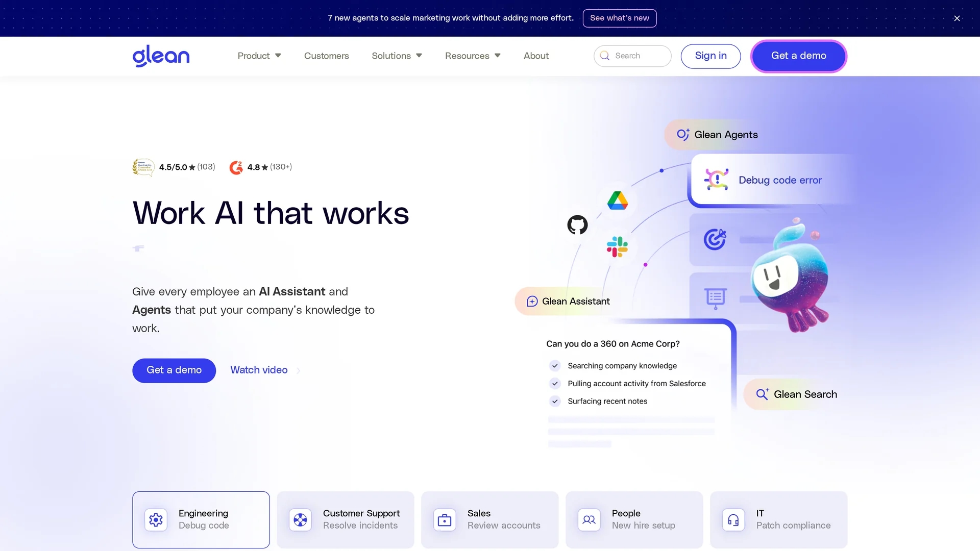Screen dimensions: 980x551
Task: Click the presentation board icon card
Action: 715,298
